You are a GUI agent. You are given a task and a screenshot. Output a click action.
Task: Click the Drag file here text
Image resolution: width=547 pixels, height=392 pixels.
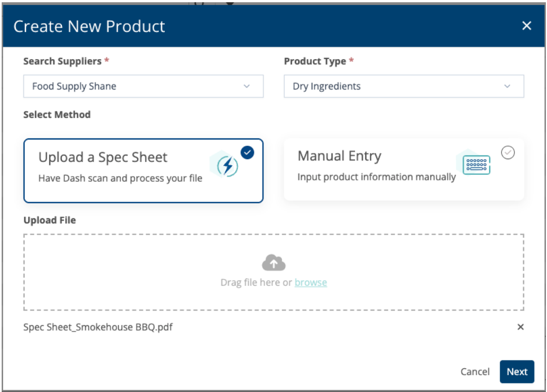tap(256, 282)
